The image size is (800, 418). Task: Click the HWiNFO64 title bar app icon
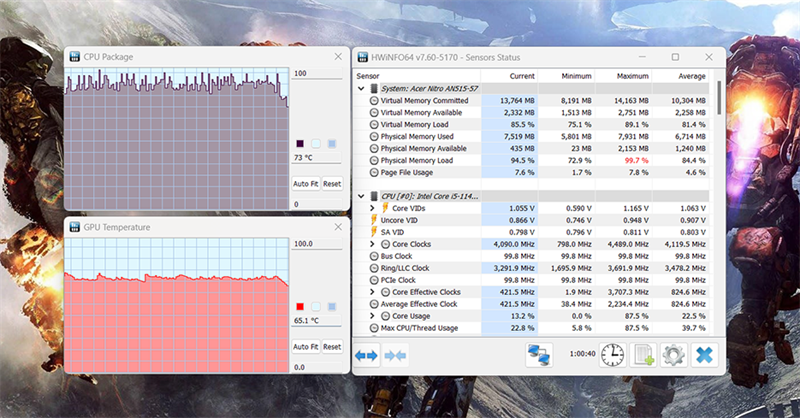pos(363,57)
